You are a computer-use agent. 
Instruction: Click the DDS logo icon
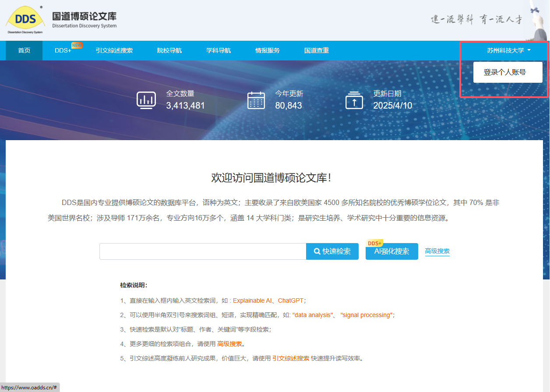pos(25,20)
